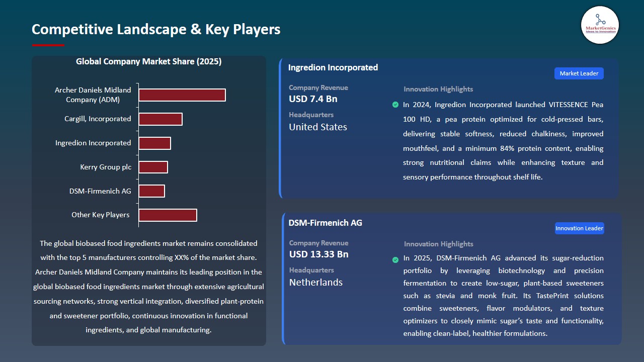Click the Cargill, Incorporated bar in the chart
This screenshot has width=644, height=362.
160,119
